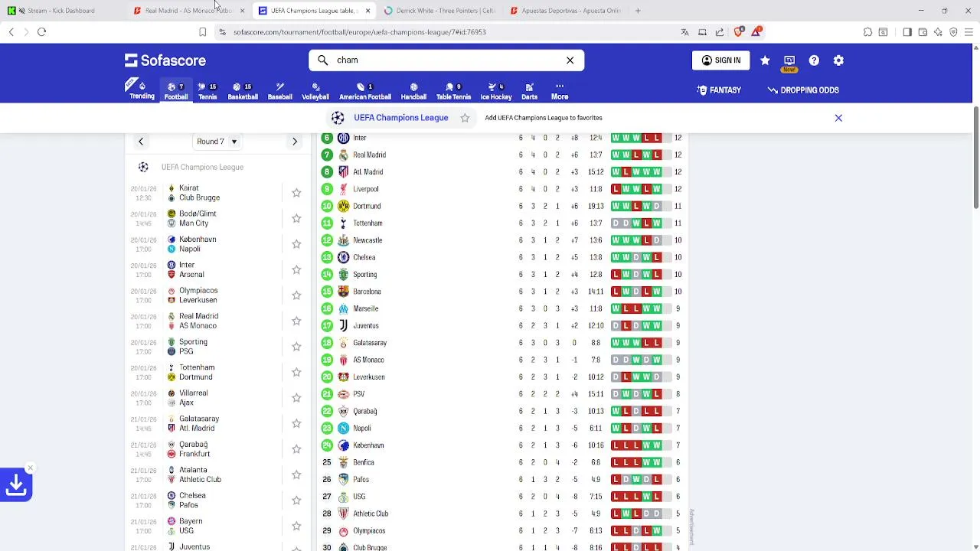
Task: Open favorites star in Sofascore header
Action: (765, 60)
